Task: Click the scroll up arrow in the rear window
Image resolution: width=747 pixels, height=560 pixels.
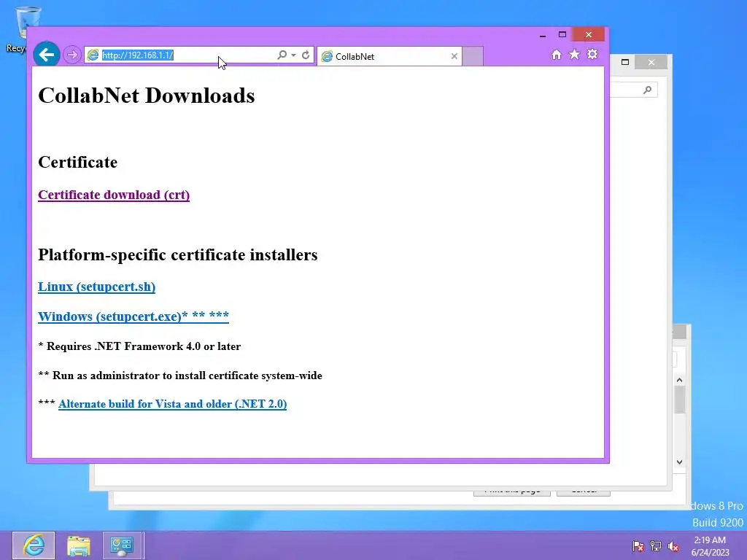Action: pos(679,380)
